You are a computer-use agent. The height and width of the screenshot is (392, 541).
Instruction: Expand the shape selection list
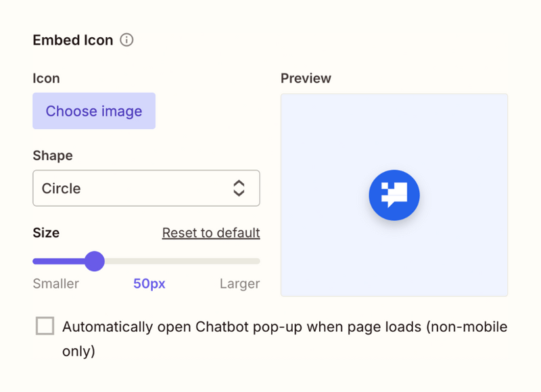point(146,188)
